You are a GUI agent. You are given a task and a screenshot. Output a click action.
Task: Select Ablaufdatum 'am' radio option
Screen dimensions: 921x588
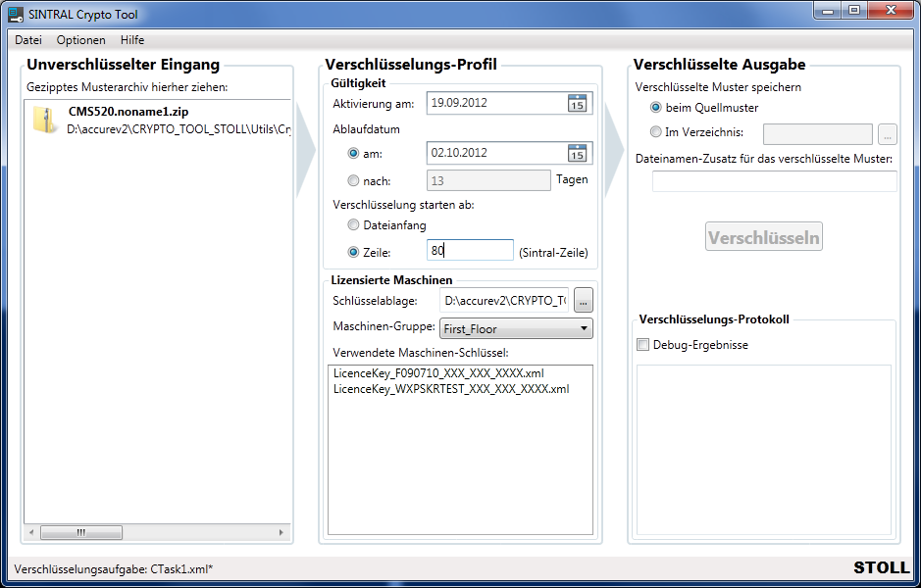point(354,154)
